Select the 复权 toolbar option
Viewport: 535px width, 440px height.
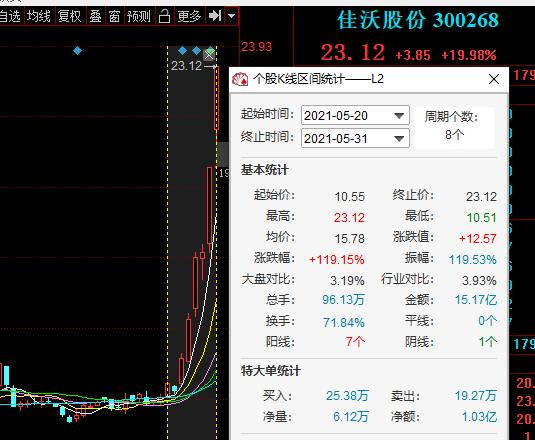pyautogui.click(x=70, y=16)
